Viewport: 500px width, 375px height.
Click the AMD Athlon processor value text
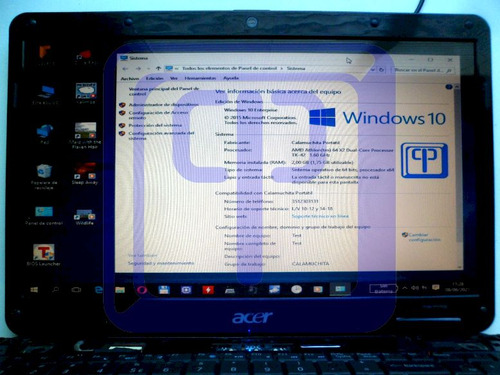(342, 152)
